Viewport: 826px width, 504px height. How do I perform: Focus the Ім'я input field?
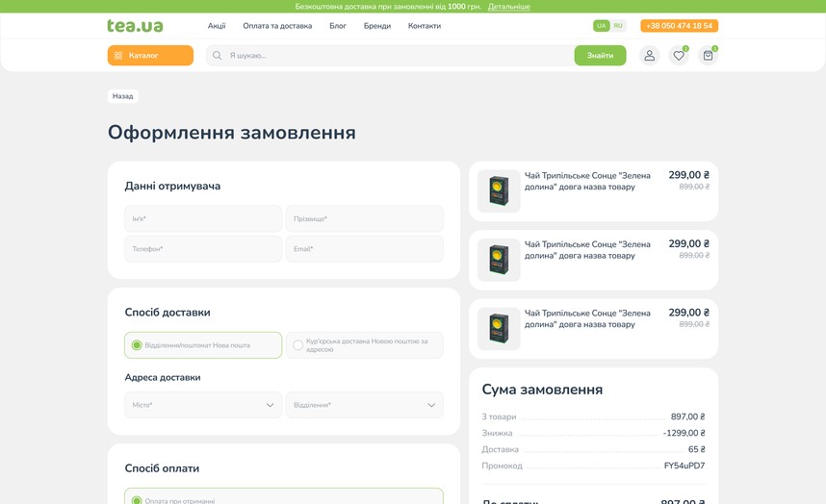(203, 218)
